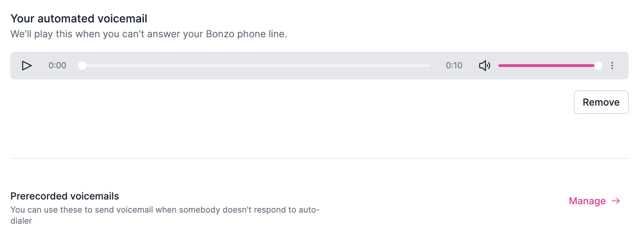Image resolution: width=644 pixels, height=243 pixels.
Task: Click the 0:00 elapsed time label
Action: point(57,65)
